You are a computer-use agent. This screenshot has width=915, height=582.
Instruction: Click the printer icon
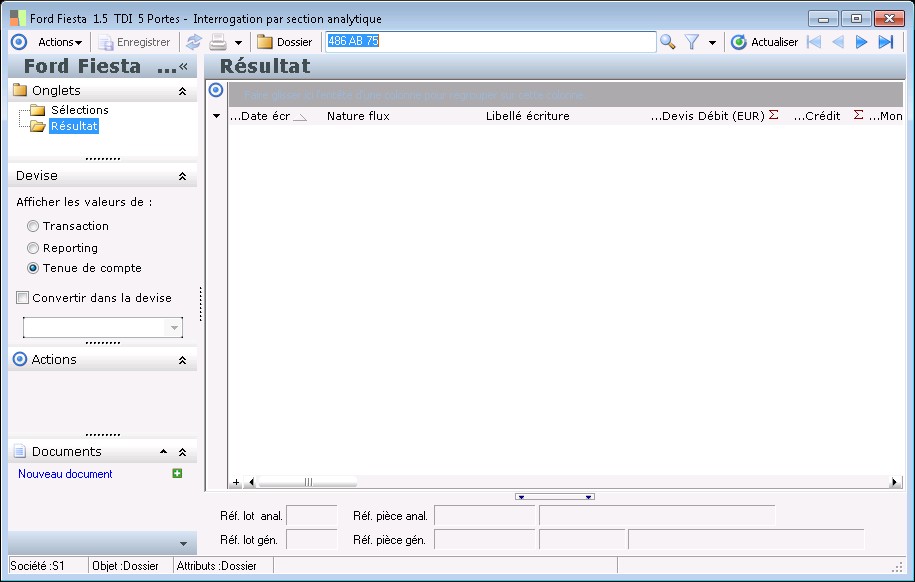click(x=218, y=42)
